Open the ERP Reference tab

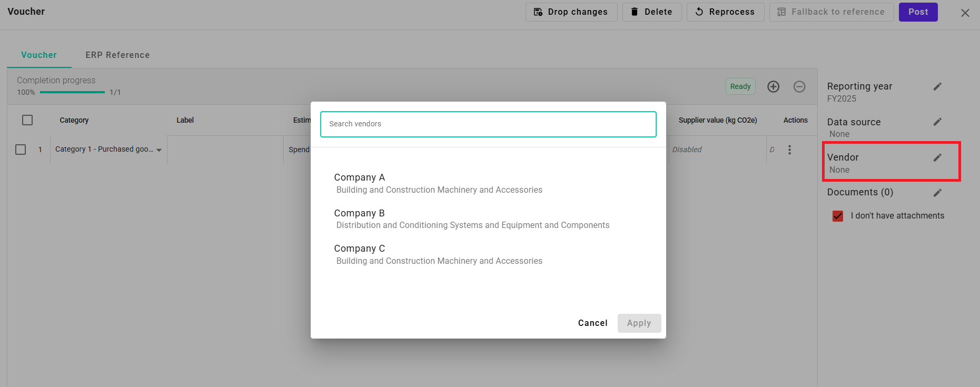coord(117,55)
